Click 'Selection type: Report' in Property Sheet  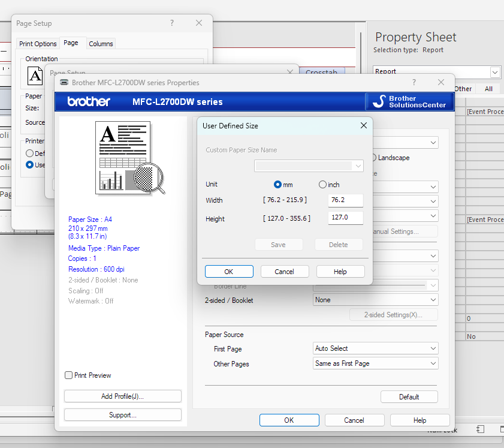coord(408,50)
